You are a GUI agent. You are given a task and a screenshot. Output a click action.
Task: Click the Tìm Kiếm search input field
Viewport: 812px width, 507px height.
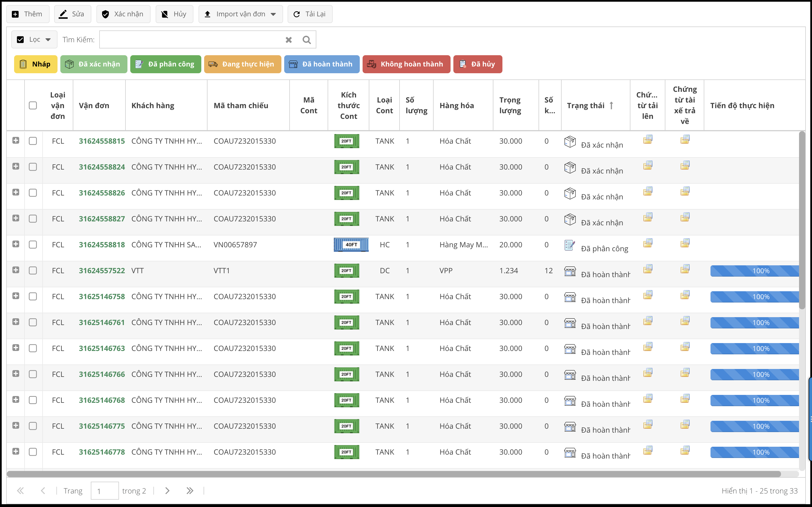click(191, 40)
